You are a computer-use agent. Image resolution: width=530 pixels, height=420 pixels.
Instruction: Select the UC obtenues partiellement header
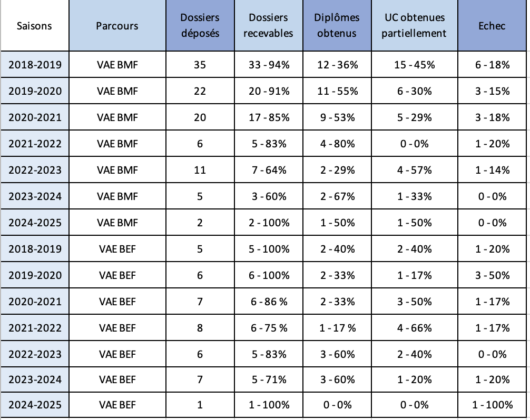415,26
